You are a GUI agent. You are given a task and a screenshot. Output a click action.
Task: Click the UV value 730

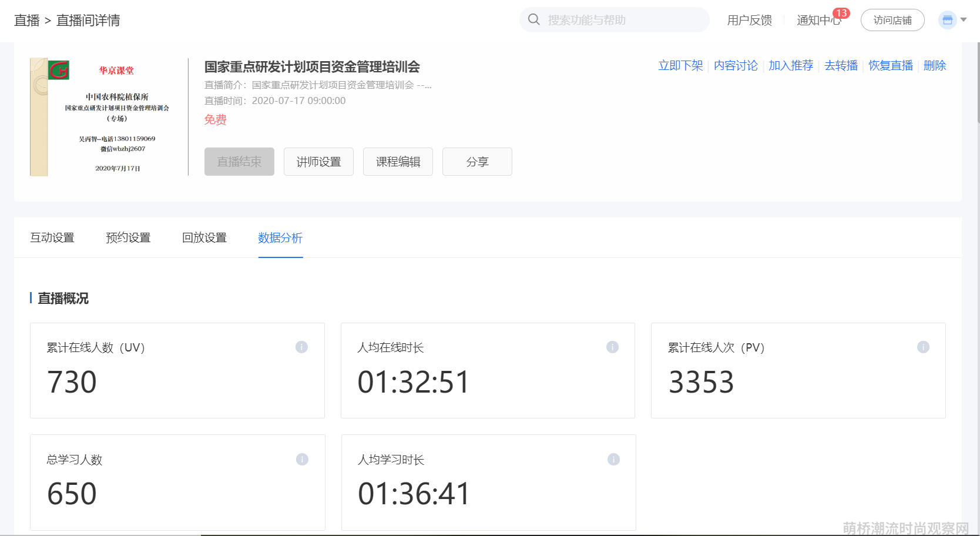72,382
